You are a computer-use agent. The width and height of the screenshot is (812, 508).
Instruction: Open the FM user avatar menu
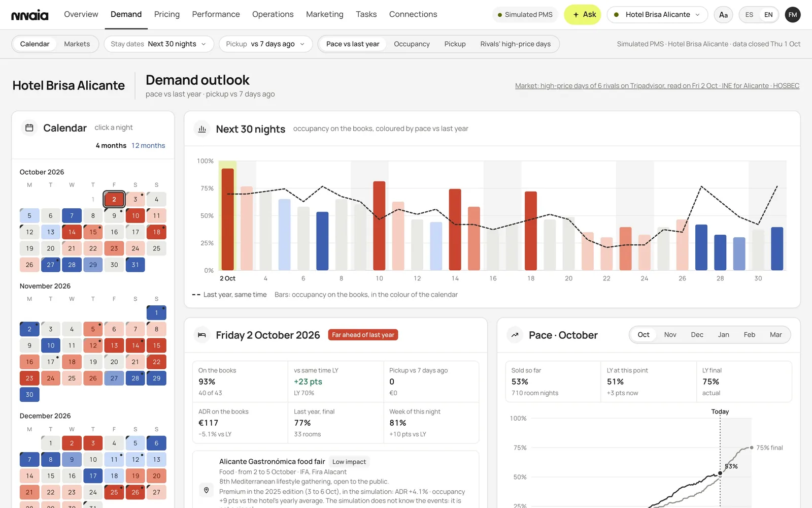click(x=793, y=15)
